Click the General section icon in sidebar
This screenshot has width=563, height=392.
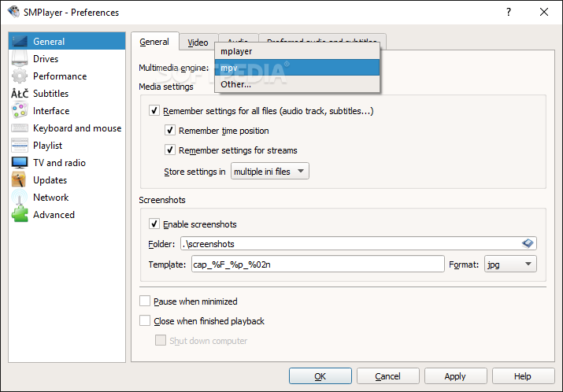click(20, 41)
